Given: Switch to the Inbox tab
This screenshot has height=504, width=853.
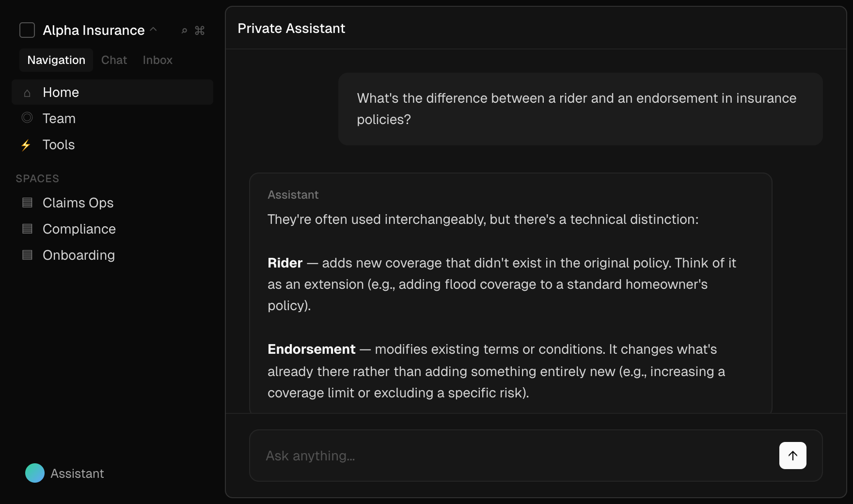Looking at the screenshot, I should coord(157,60).
